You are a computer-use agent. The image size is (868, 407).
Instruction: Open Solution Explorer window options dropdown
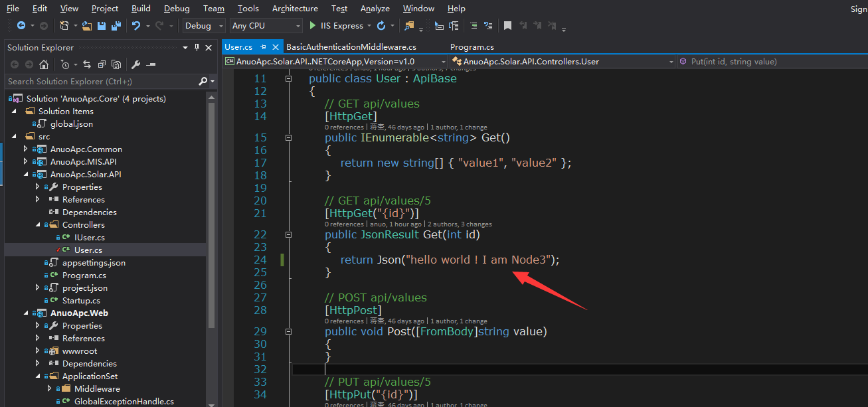[x=185, y=47]
